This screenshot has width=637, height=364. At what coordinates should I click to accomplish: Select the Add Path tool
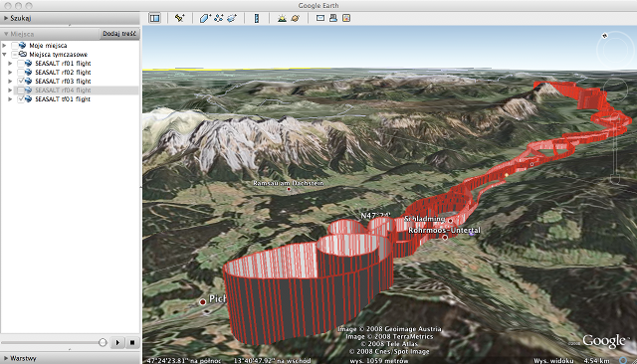click(x=219, y=18)
